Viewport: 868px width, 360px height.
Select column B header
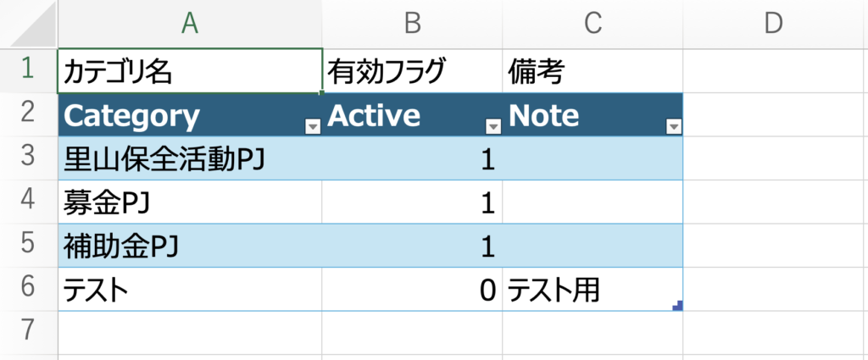[412, 25]
